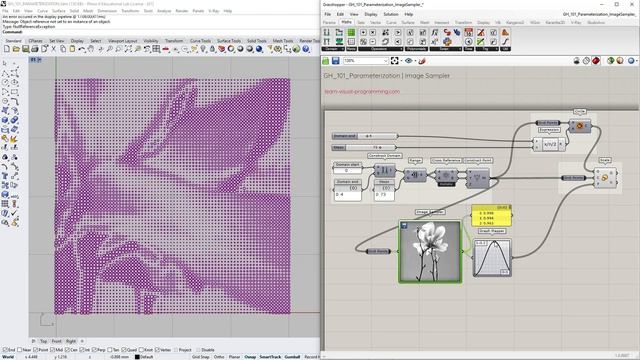
Task: Click the blue floppy Save icon in Grasshopper
Action: [336, 61]
